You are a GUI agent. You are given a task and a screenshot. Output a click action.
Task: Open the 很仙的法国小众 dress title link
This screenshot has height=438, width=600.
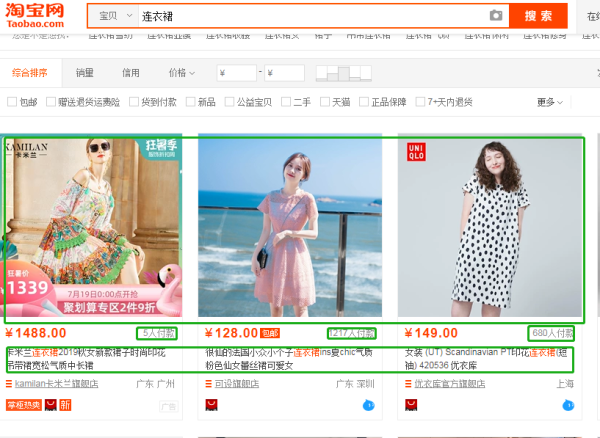click(289, 359)
